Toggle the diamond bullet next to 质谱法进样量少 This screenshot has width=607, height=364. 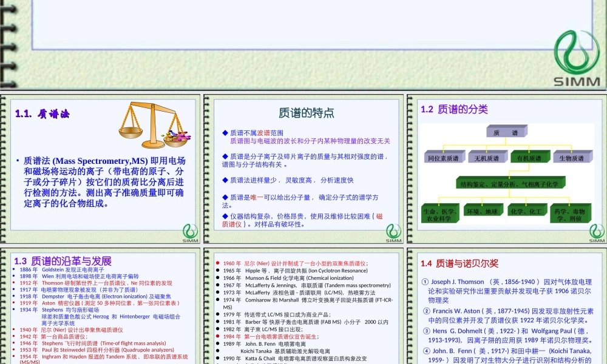pos(225,179)
